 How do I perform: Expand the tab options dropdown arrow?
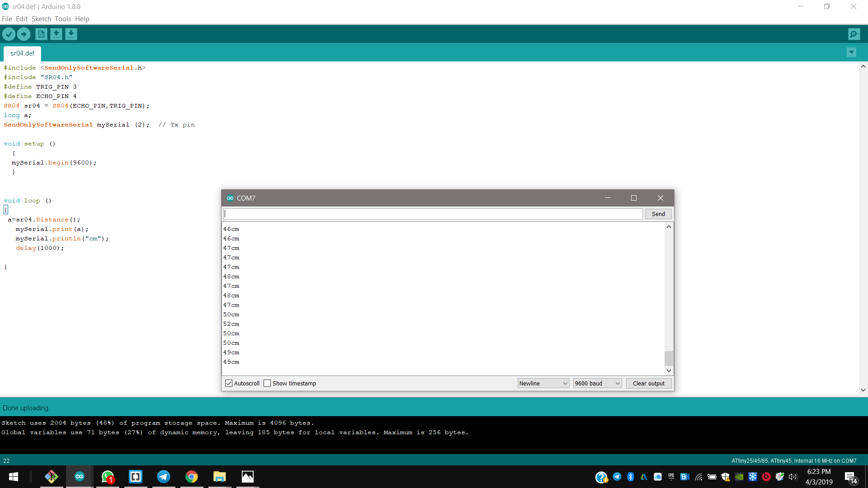851,52
